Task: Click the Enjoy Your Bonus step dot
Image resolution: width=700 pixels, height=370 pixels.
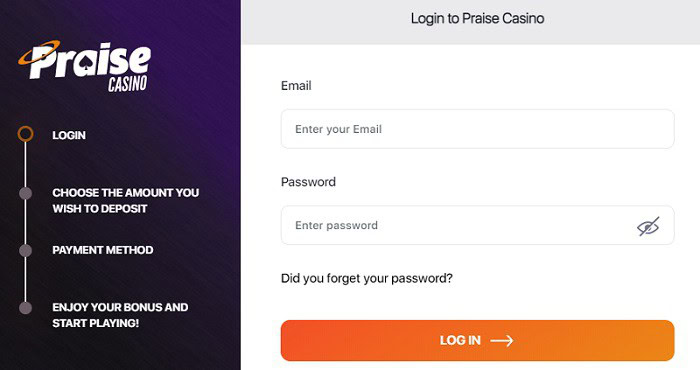Action: [x=25, y=308]
